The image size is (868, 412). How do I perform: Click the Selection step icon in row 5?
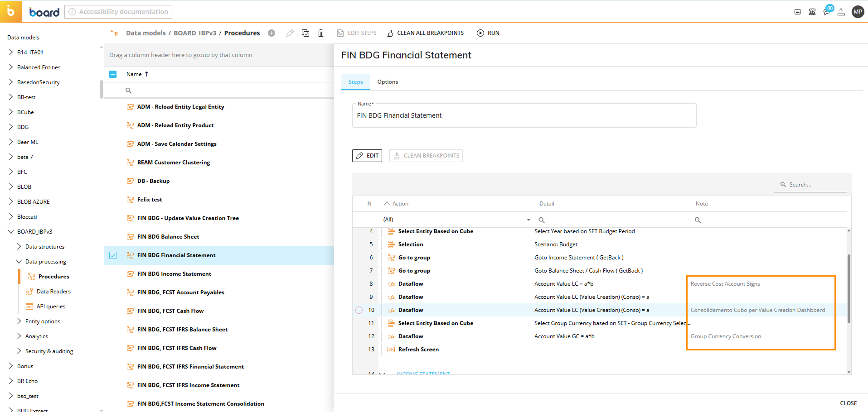click(x=391, y=244)
